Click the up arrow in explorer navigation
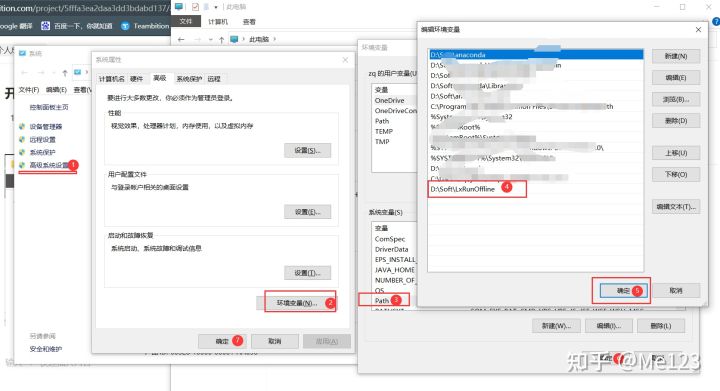Image resolution: width=720 pixels, height=391 pixels. coord(221,39)
